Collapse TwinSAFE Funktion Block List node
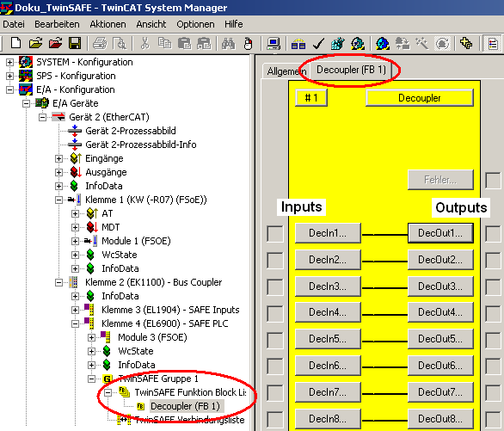Viewport: 504px width, 431px height. [x=108, y=392]
